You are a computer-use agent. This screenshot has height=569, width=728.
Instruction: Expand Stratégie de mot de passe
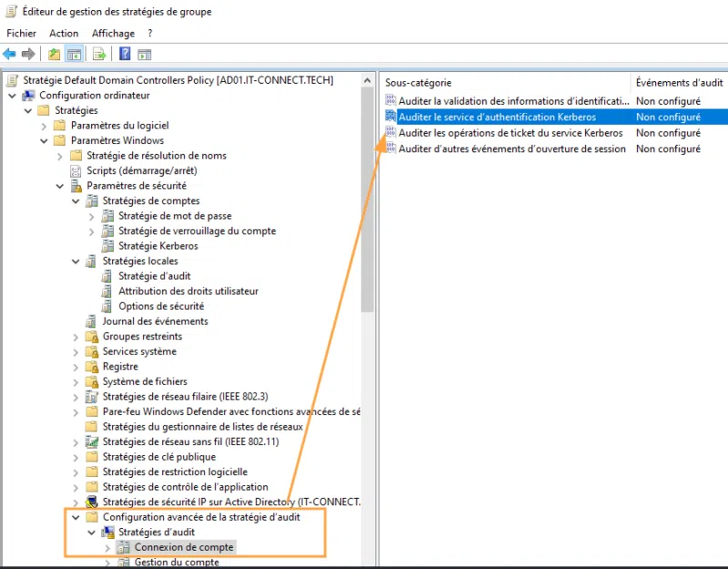click(92, 217)
